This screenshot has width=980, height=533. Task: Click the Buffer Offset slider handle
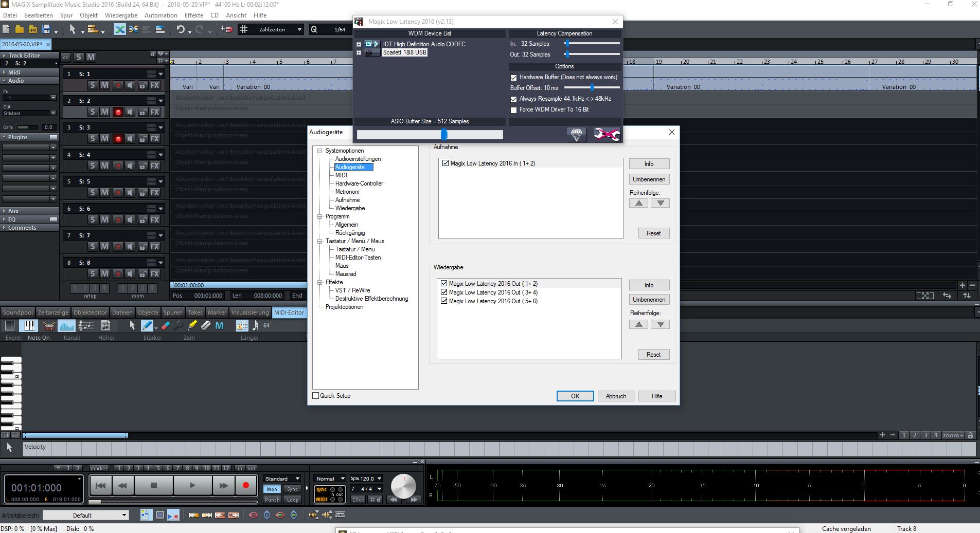coord(592,88)
